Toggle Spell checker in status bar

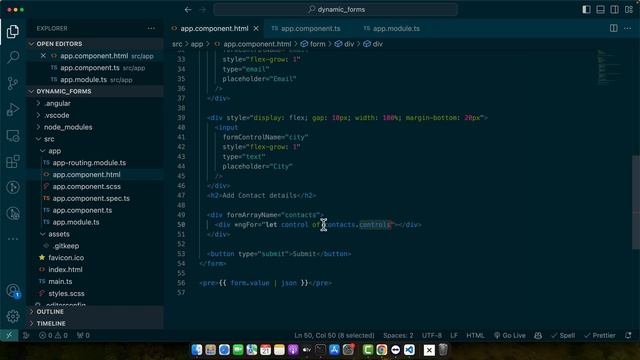click(563, 336)
